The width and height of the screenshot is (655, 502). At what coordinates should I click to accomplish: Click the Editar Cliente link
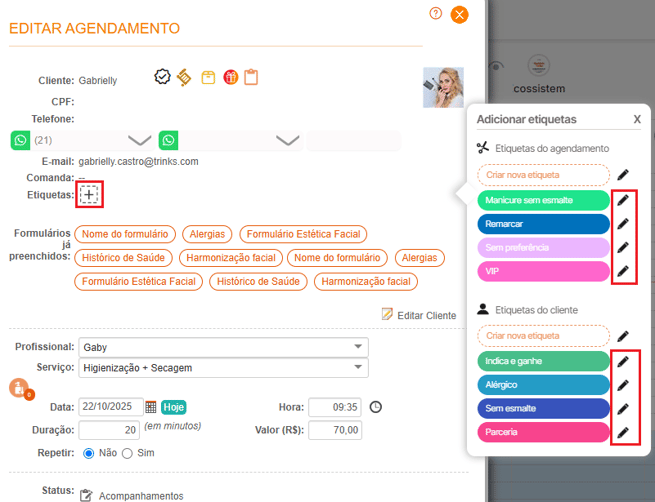[419, 315]
